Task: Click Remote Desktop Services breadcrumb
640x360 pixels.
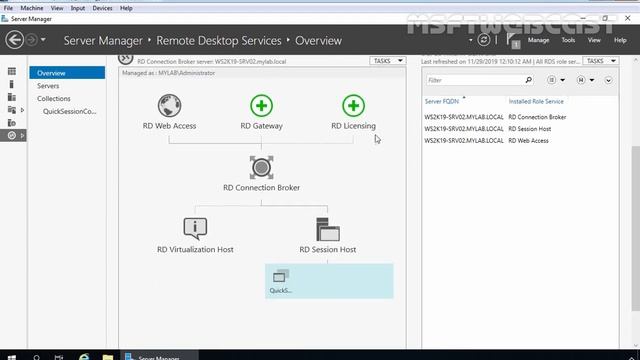Action: point(219,40)
